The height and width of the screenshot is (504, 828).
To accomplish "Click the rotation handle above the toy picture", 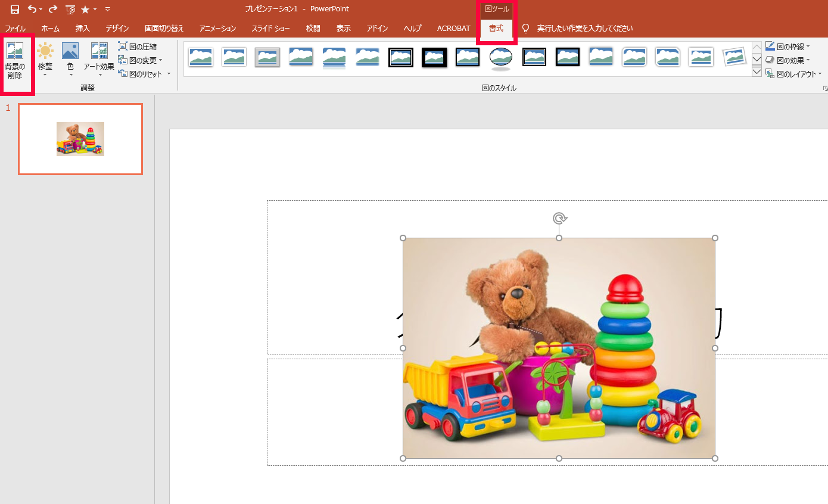I will point(559,219).
